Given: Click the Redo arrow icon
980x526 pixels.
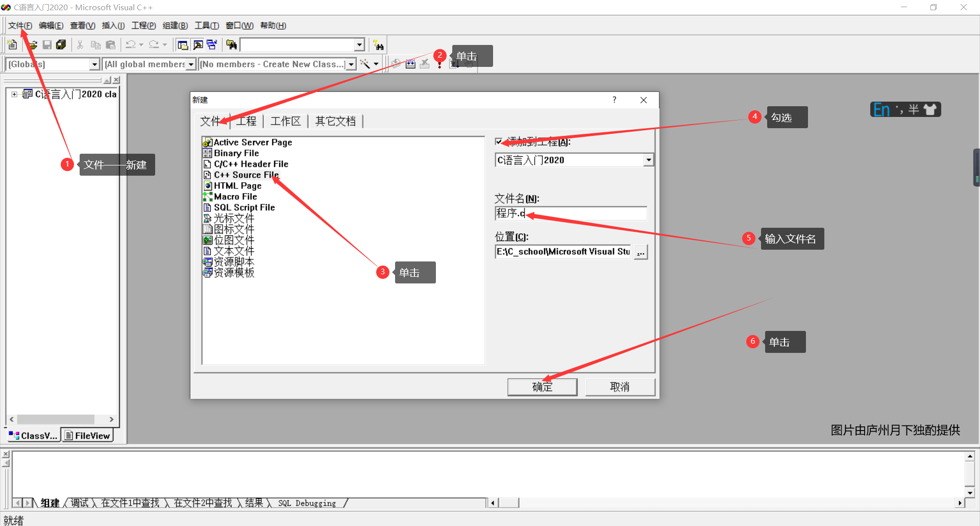Looking at the screenshot, I should pos(154,45).
